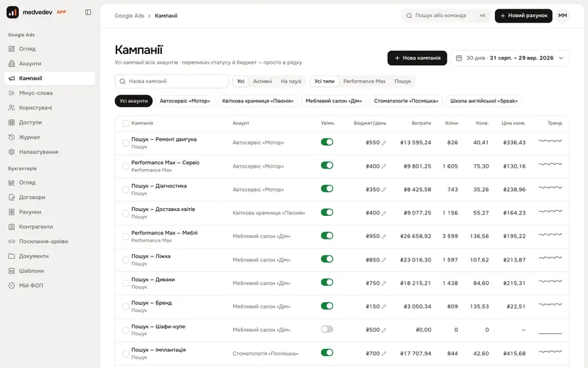Edit budget pencil for Пошук – Шафи-купе

tap(384, 330)
